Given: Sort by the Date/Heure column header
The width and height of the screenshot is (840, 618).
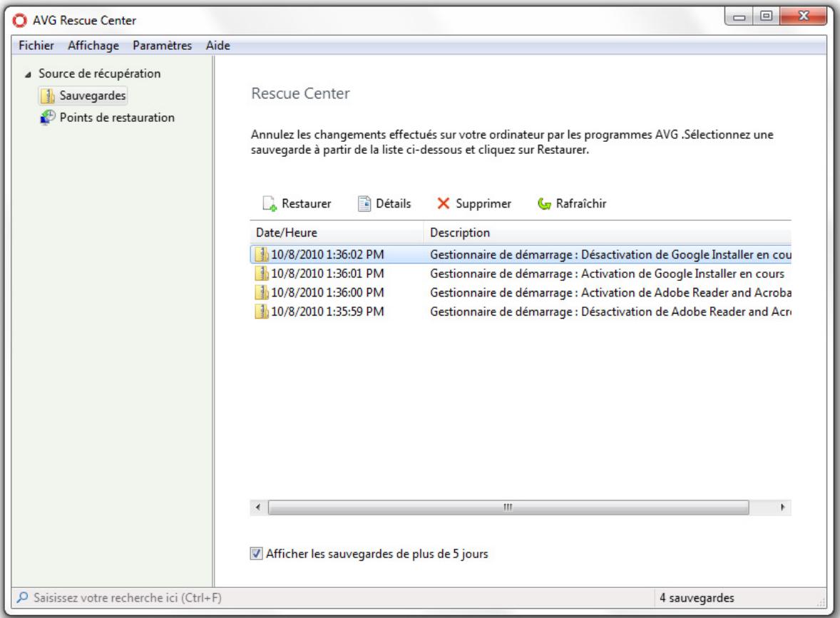Looking at the screenshot, I should [337, 232].
